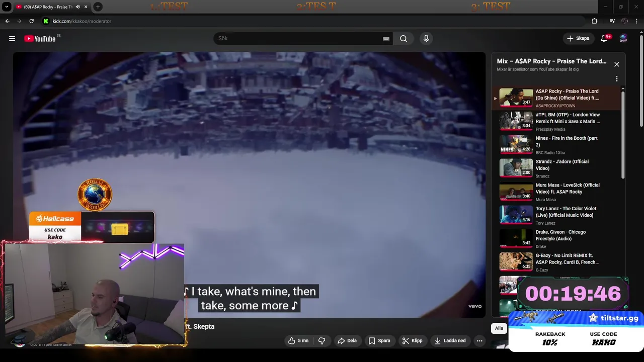Open the on-screen keyboard icon in search box
Image resolution: width=644 pixels, height=362 pixels.
click(386, 39)
